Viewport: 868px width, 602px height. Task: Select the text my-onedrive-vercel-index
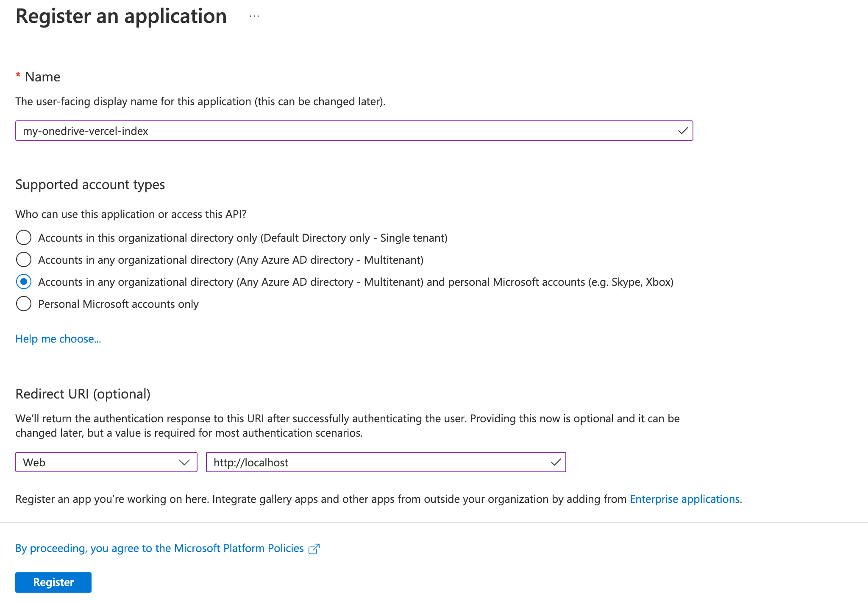click(86, 131)
